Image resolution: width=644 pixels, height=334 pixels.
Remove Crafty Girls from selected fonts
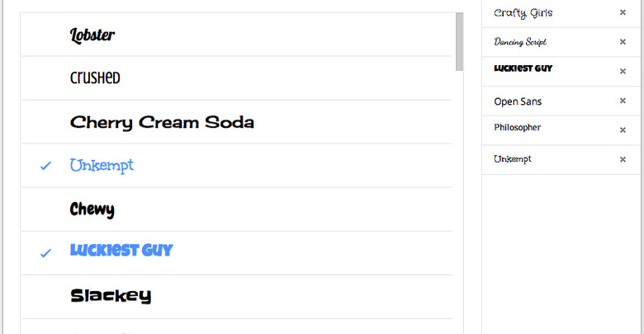pyautogui.click(x=623, y=12)
